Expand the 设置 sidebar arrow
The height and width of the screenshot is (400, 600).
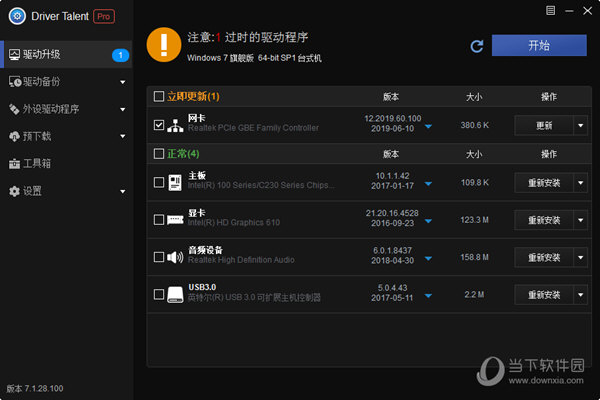coord(122,191)
